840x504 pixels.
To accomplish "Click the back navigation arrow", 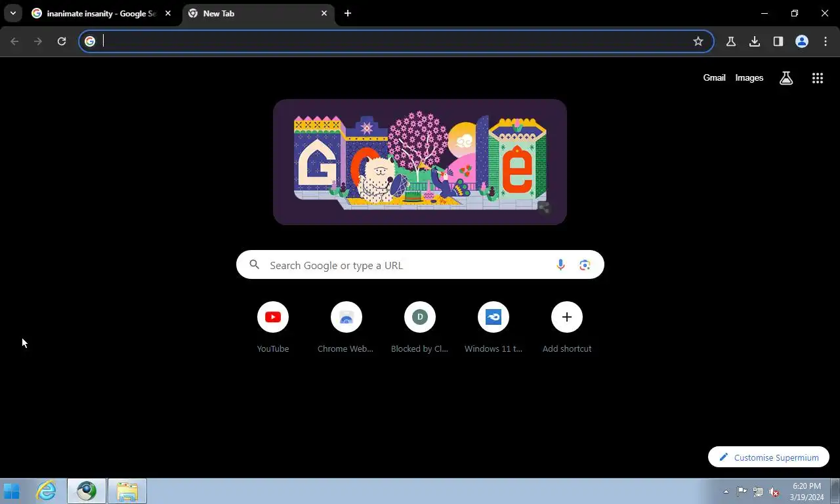I will 14,41.
